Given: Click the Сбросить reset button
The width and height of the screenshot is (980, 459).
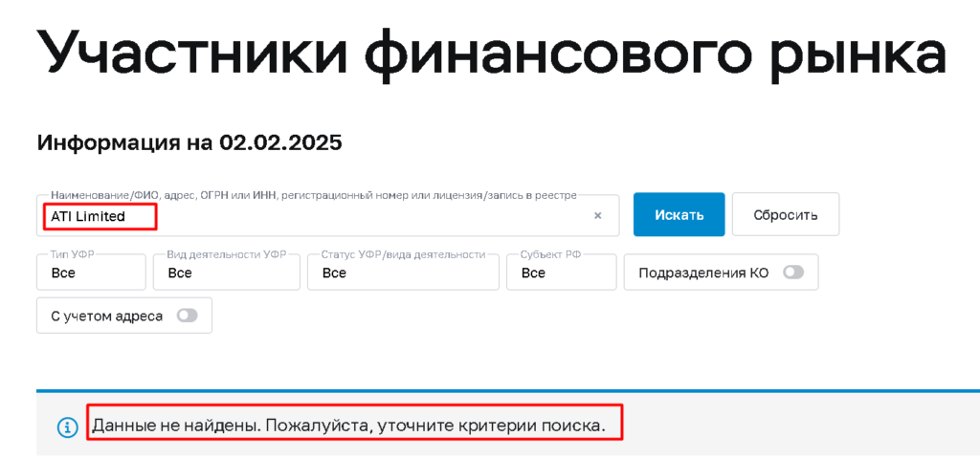Looking at the screenshot, I should [x=786, y=215].
